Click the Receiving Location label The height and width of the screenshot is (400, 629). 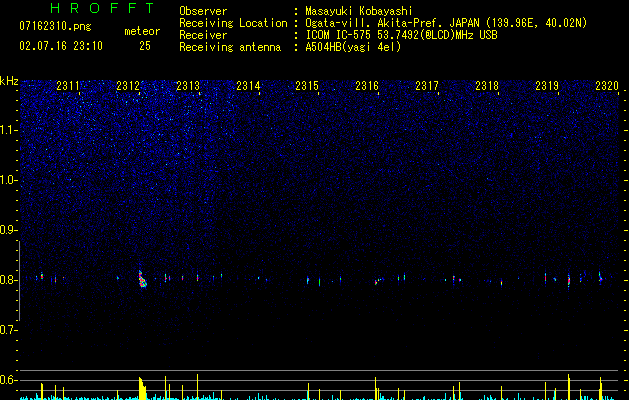click(x=233, y=23)
